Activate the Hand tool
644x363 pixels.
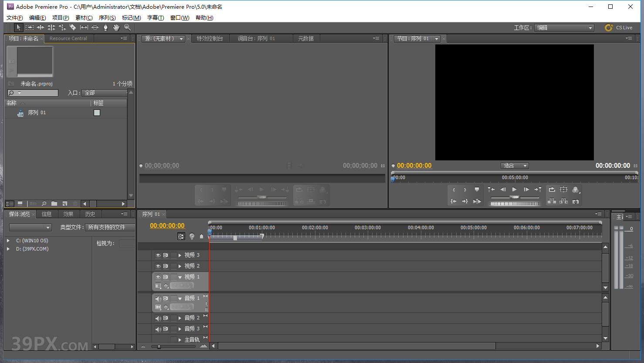[116, 27]
